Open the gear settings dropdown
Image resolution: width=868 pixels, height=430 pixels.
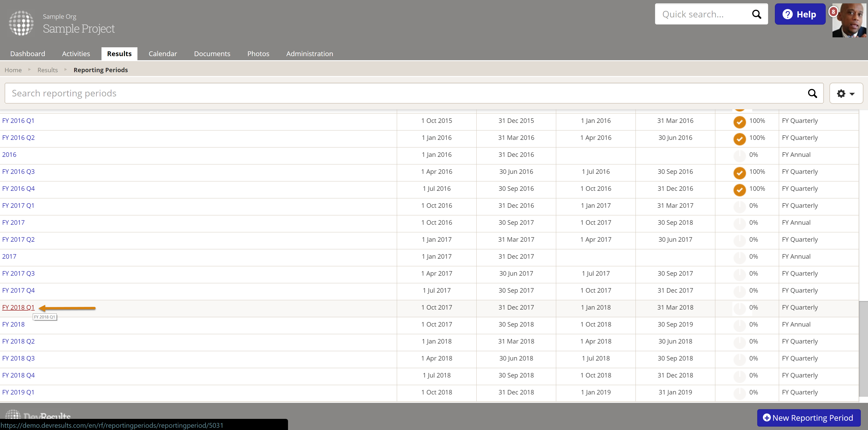point(846,93)
